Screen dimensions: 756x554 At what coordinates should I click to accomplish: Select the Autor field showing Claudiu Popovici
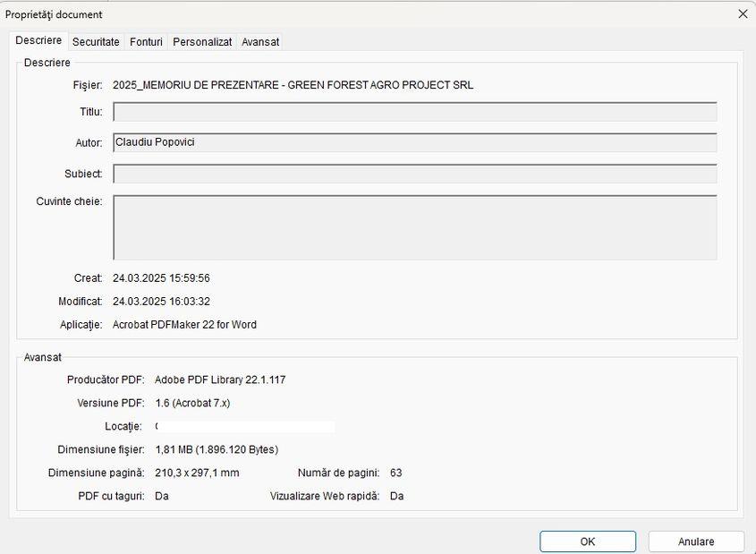[416, 142]
